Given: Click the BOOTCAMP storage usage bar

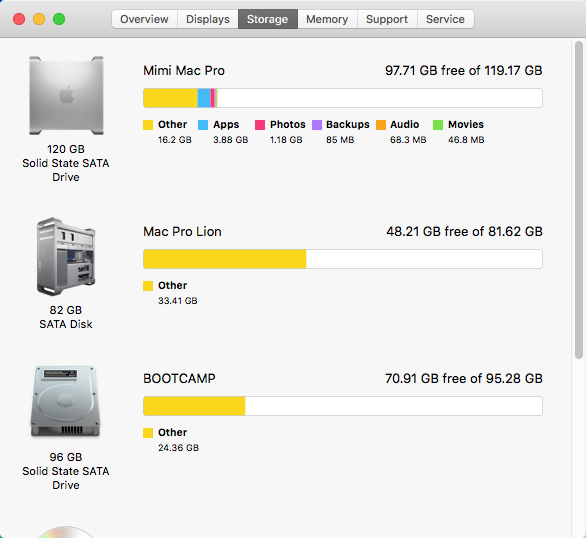Looking at the screenshot, I should (x=343, y=406).
